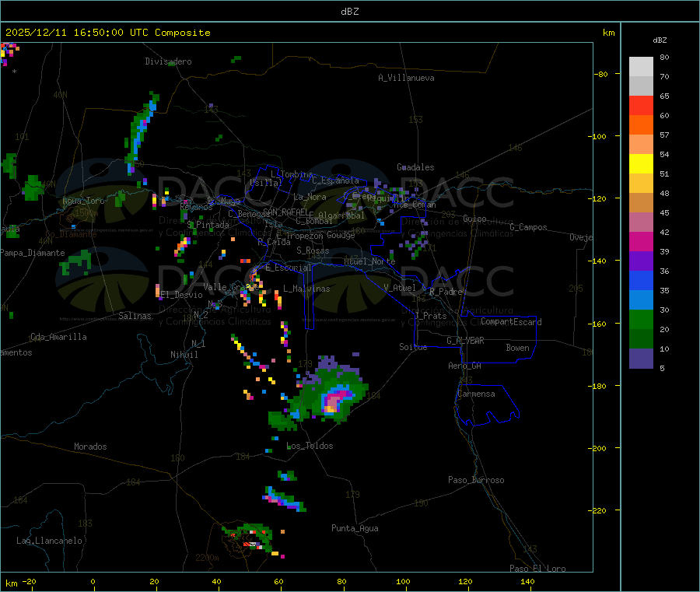Select the C_Española map label
This screenshot has width=700, height=592.
pos(336,180)
